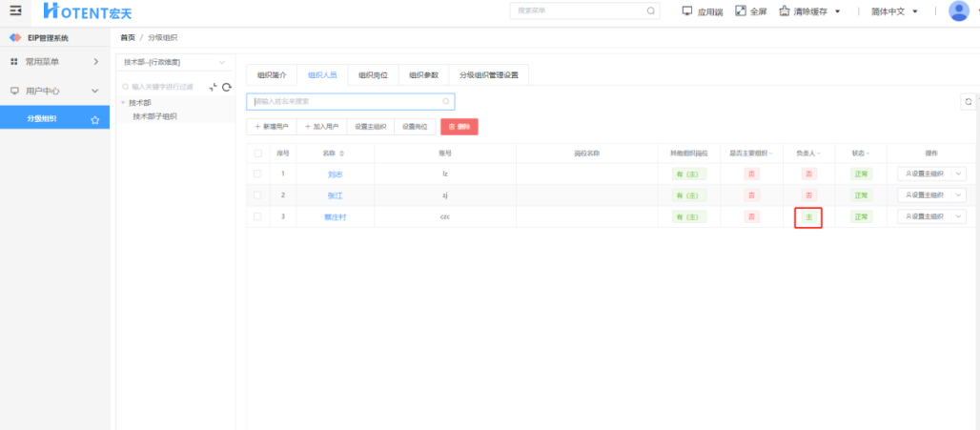Switch to 分级组织管理设置 tab
The height and width of the screenshot is (430, 980).
click(x=489, y=75)
